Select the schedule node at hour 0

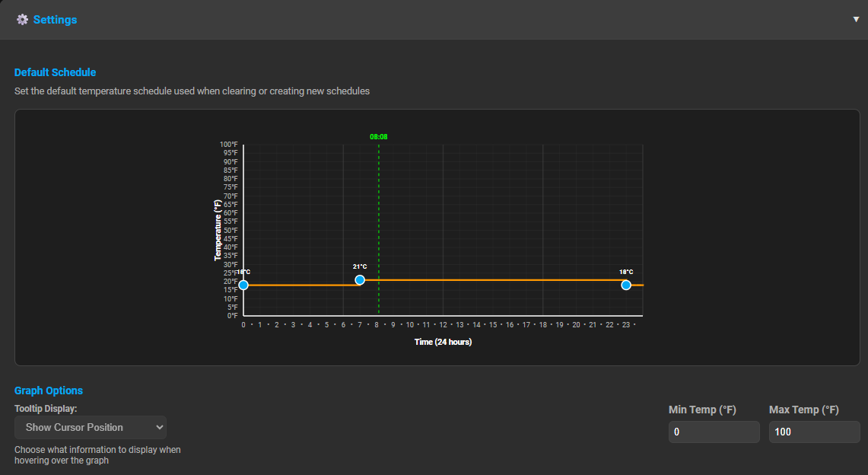[243, 285]
